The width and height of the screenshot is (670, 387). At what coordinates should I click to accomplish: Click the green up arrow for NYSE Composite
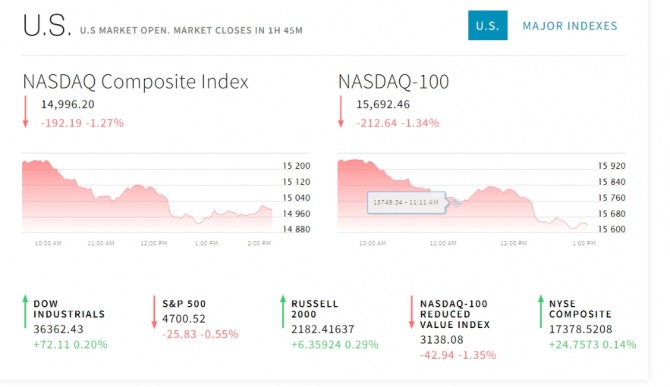click(x=541, y=311)
